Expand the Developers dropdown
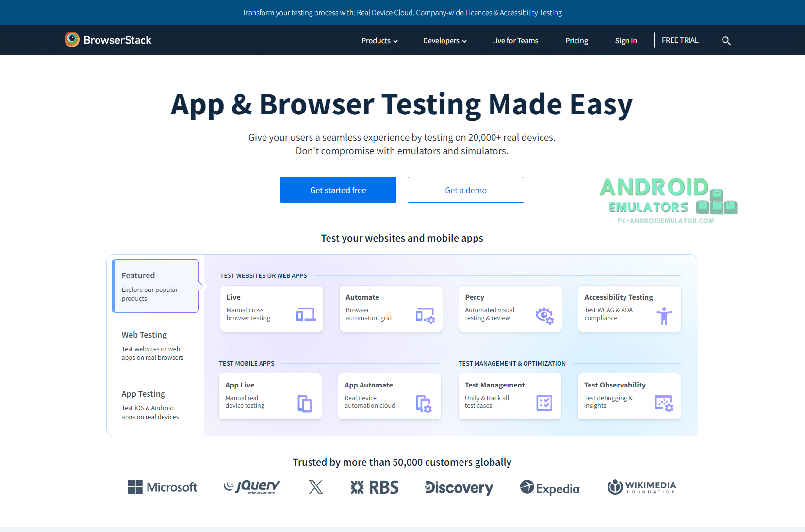 (x=444, y=41)
